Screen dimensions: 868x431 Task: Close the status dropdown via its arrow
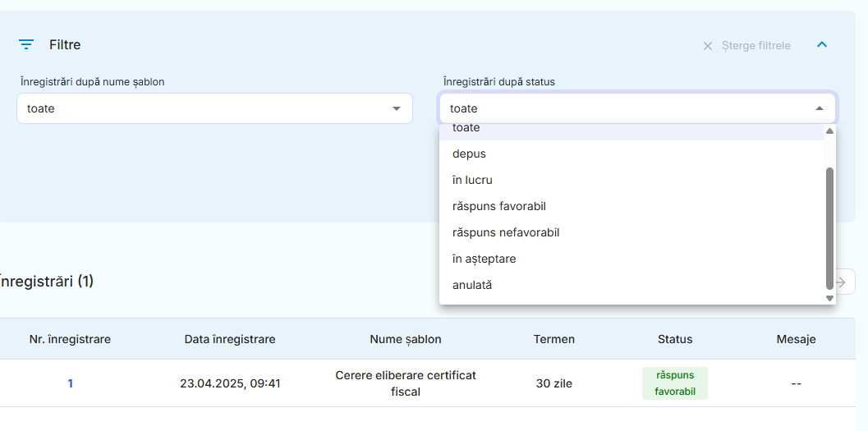coord(819,108)
